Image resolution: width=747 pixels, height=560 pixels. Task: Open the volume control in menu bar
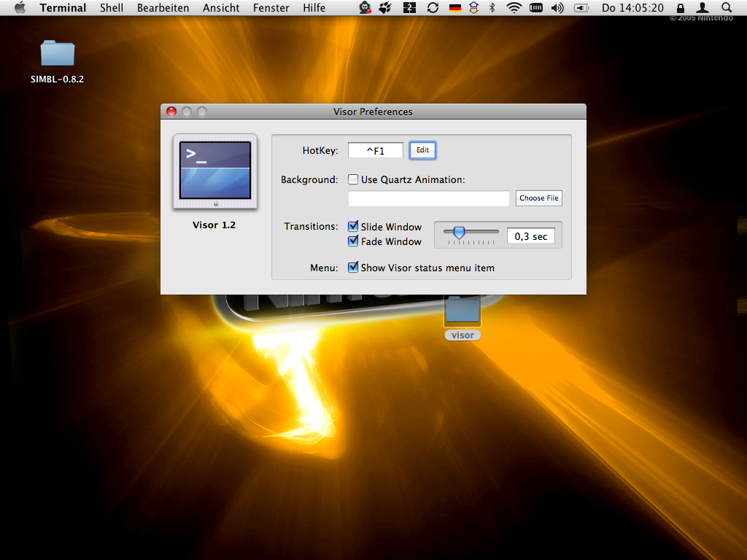click(x=557, y=7)
